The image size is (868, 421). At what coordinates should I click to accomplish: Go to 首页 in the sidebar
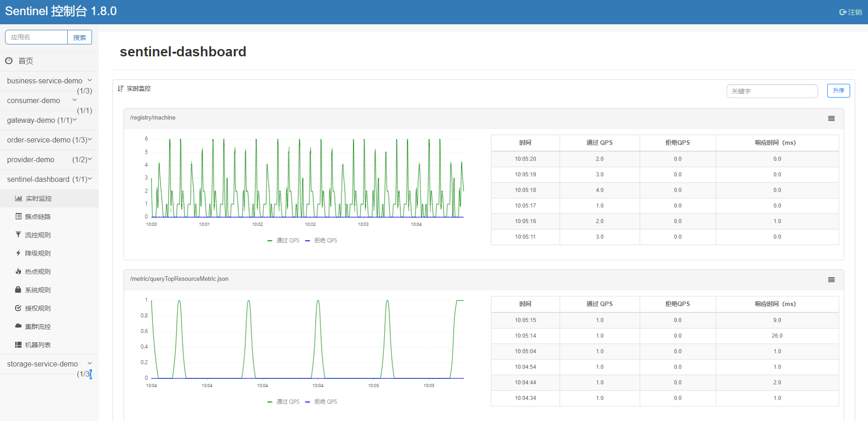(25, 61)
